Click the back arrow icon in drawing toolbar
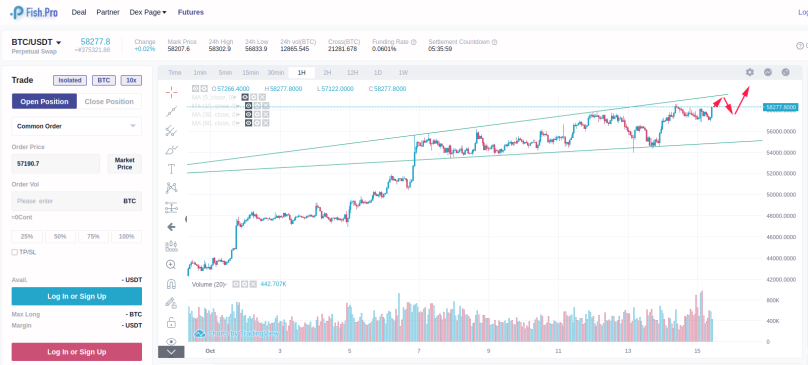 tap(171, 227)
